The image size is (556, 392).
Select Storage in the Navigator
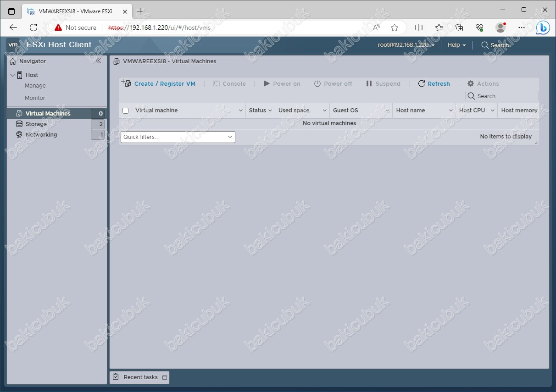coord(36,124)
